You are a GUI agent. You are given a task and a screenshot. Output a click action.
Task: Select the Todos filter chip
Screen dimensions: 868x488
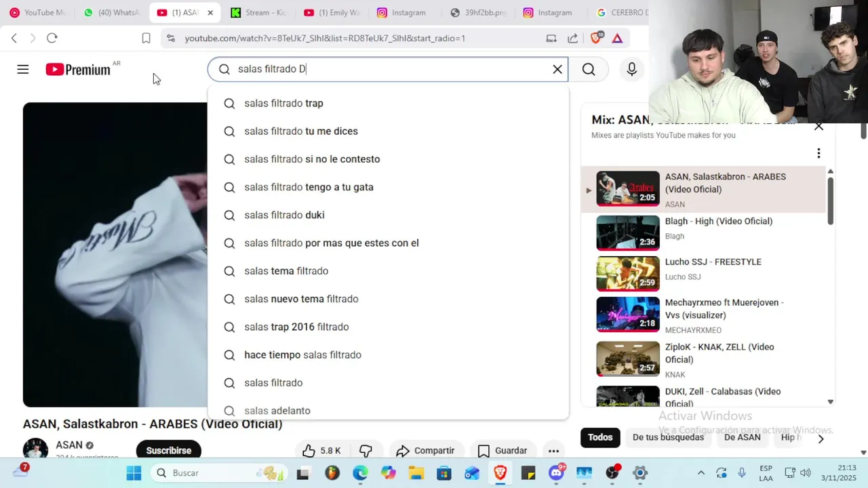pos(600,437)
